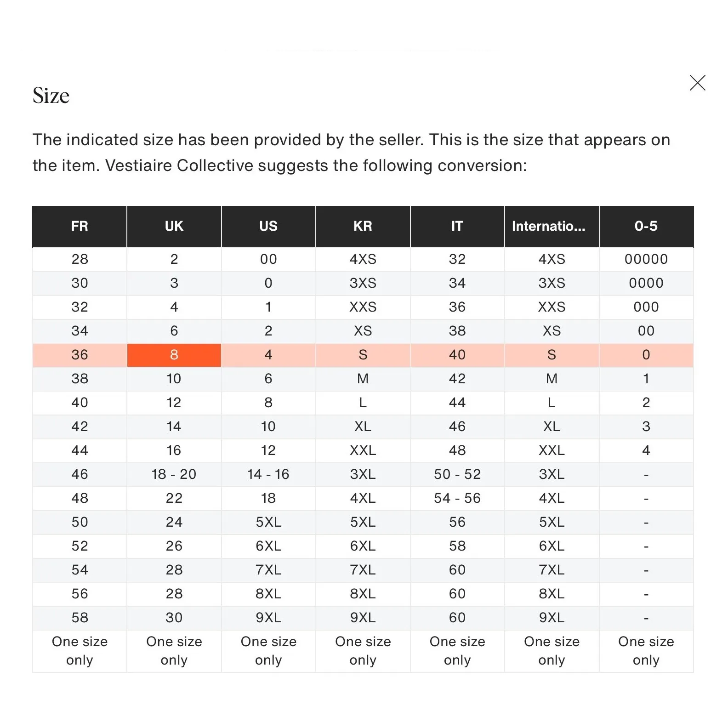
Task: Click the UK column header
Action: tap(174, 226)
